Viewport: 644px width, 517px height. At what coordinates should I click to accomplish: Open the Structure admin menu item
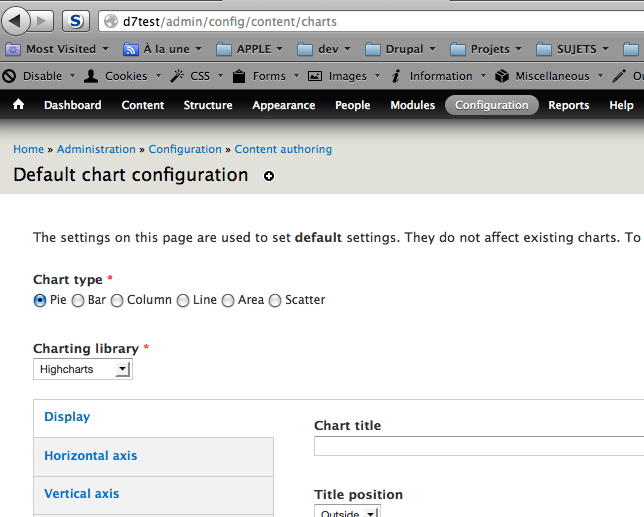click(208, 105)
